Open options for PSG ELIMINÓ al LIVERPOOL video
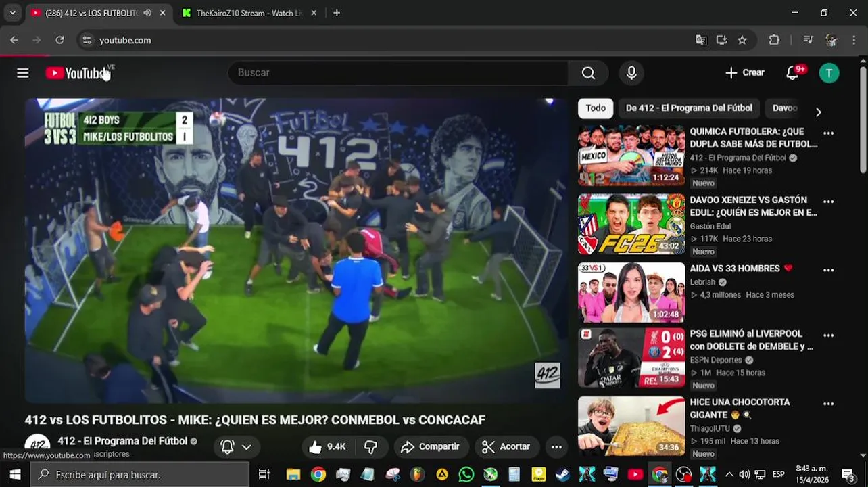 click(x=829, y=335)
